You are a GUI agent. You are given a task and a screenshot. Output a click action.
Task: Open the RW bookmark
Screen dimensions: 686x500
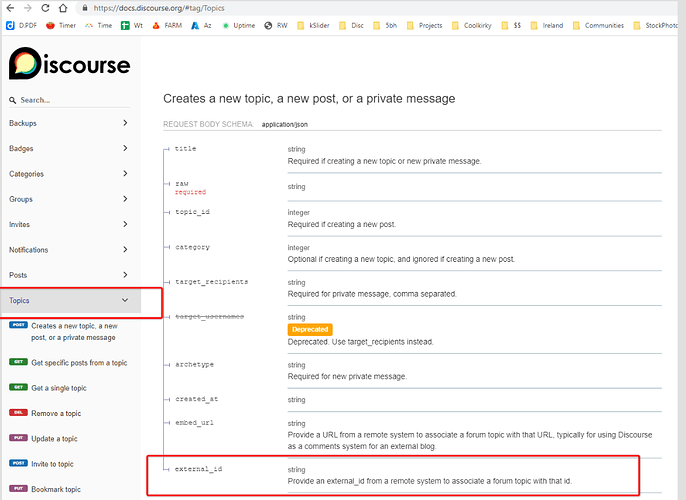click(276, 25)
